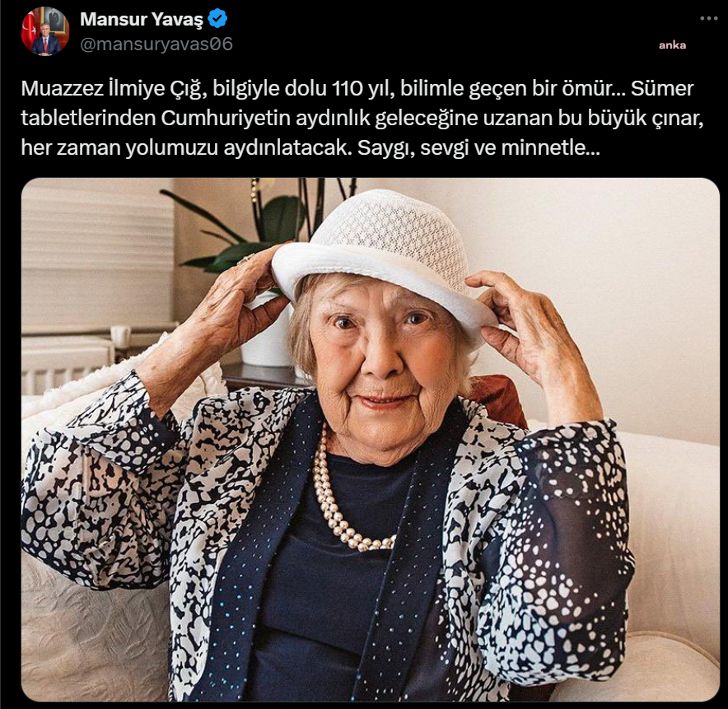
Task: Open the Mansur Yavaş display name link
Action: coord(142,19)
